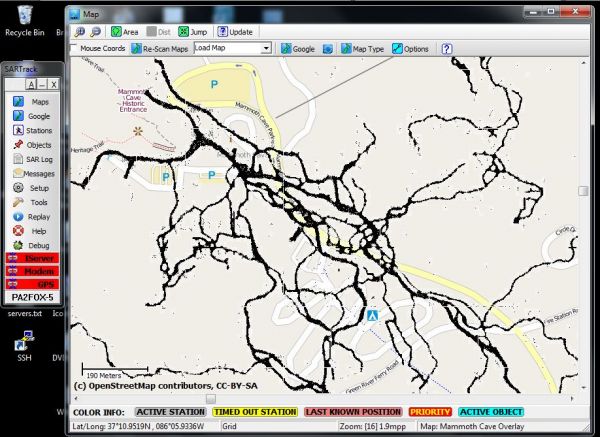600x437 pixels.
Task: Click the TIMED OUT STATION color label
Action: click(x=255, y=412)
